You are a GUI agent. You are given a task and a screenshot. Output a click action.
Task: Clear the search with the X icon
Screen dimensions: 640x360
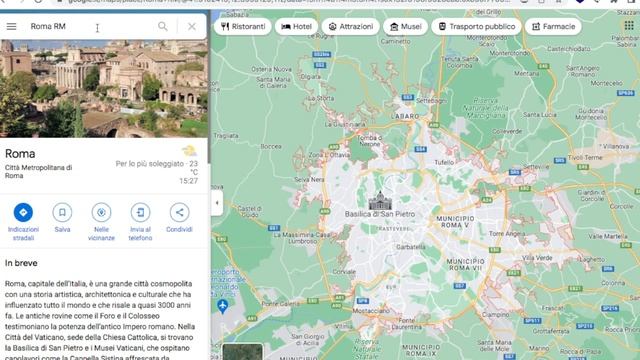pos(191,27)
